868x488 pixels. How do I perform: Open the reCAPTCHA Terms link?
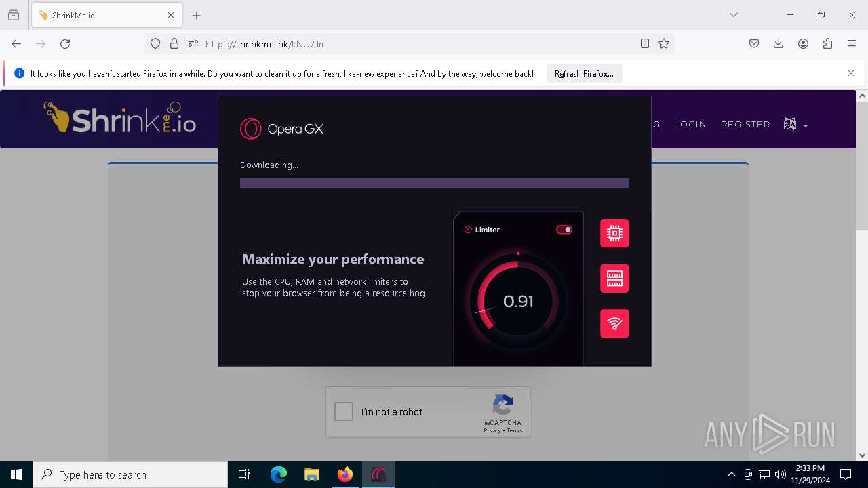point(514,430)
